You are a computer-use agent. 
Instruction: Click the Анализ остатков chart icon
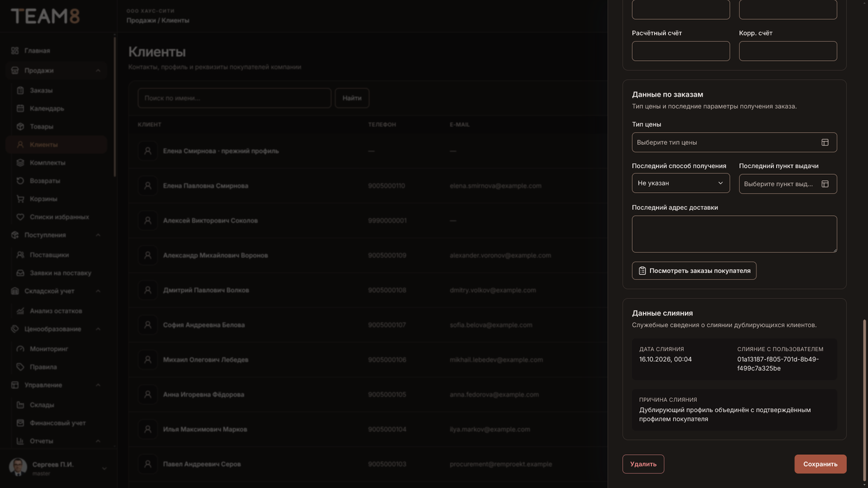pyautogui.click(x=20, y=311)
